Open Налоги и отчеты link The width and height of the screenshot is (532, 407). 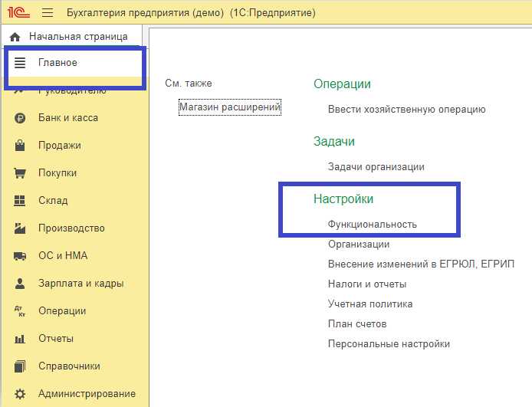tap(367, 284)
